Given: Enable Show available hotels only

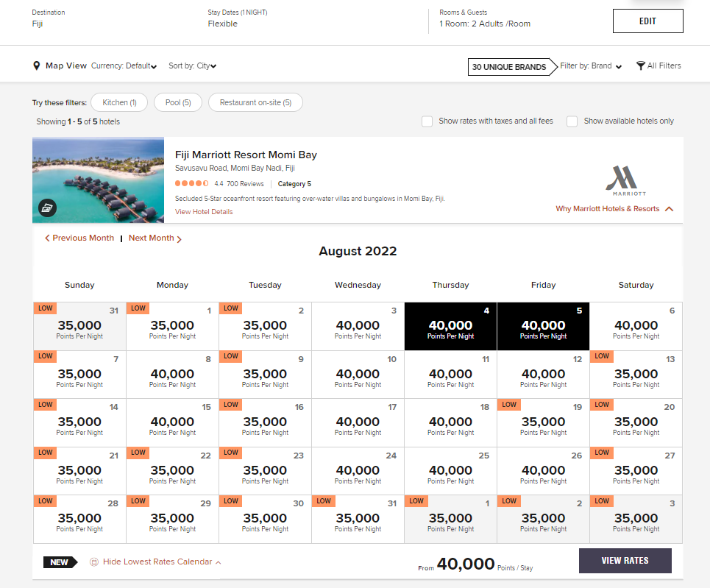Looking at the screenshot, I should (x=572, y=121).
